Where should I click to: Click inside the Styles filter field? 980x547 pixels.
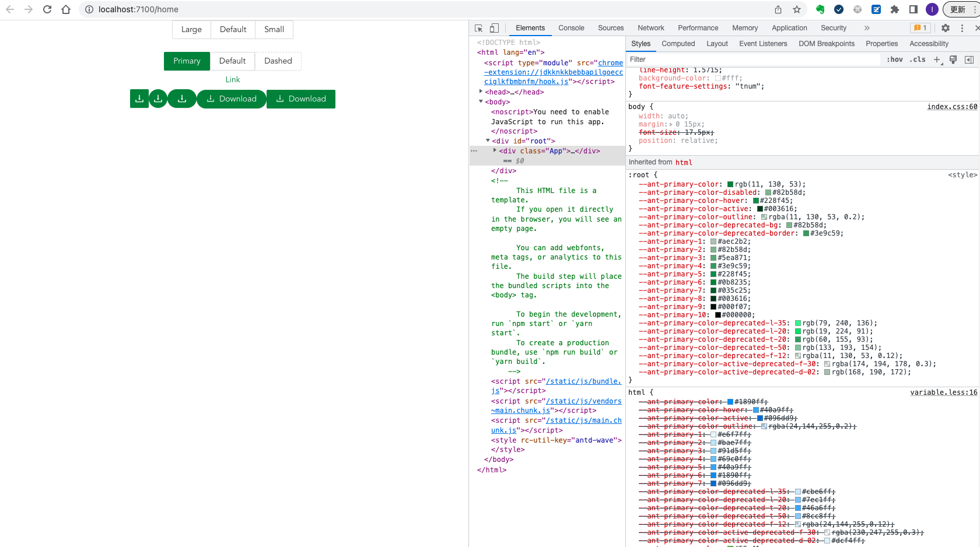tap(700, 59)
